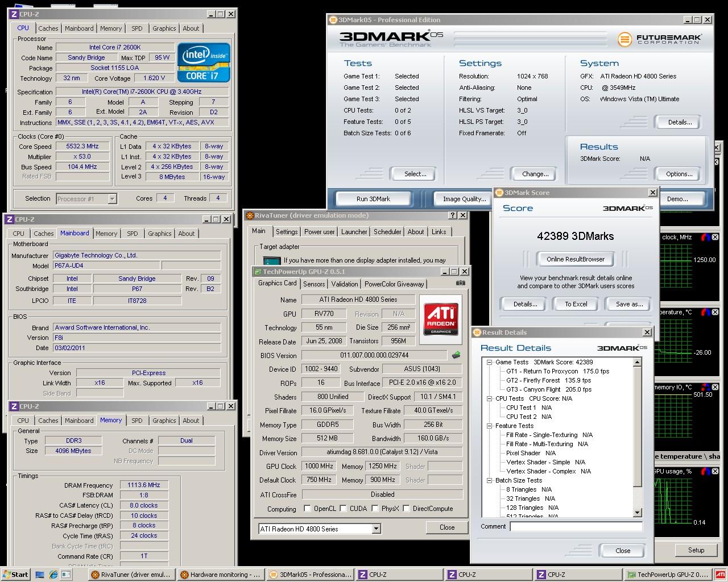Screen dimensions: 728x582
Task: Click the Intel Core i7 logo in CPU-Z
Action: click(x=204, y=63)
